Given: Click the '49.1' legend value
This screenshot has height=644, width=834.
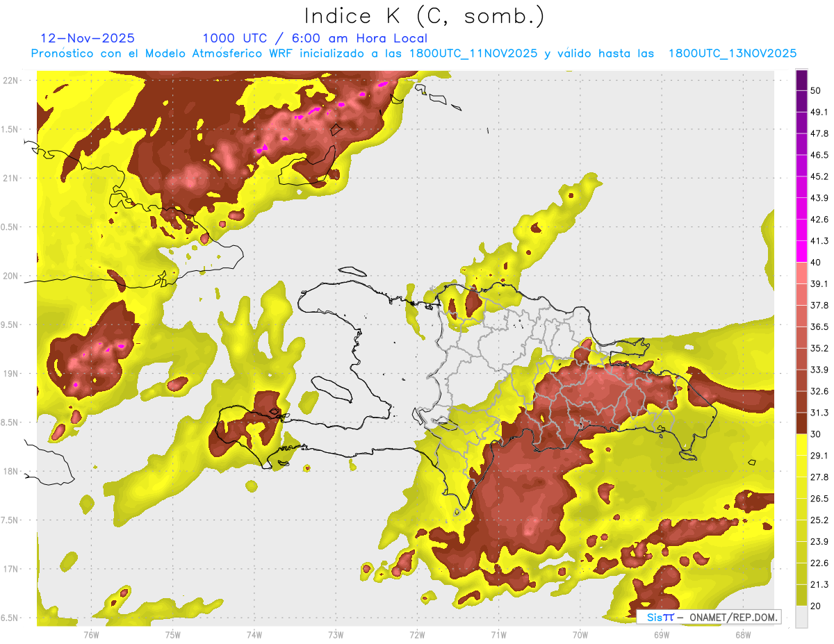Looking at the screenshot, I should click(x=819, y=112).
